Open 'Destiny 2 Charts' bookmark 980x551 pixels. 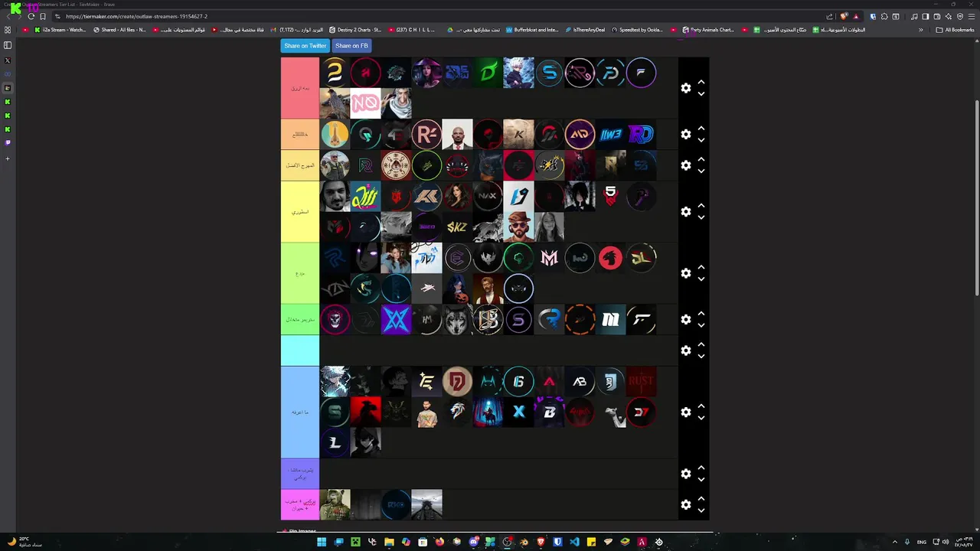pos(355,30)
